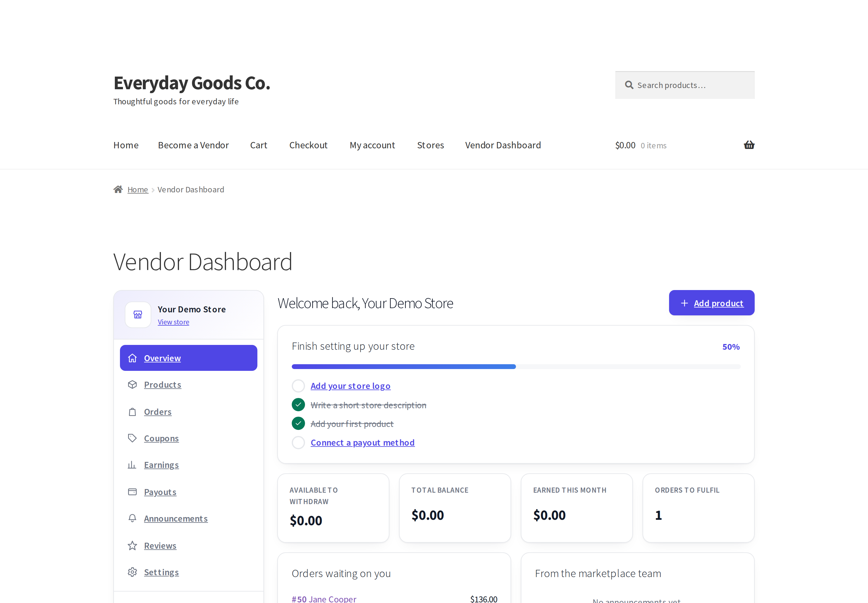This screenshot has width=868, height=603.
Task: Click the Connect a payout method link
Action: 363,442
